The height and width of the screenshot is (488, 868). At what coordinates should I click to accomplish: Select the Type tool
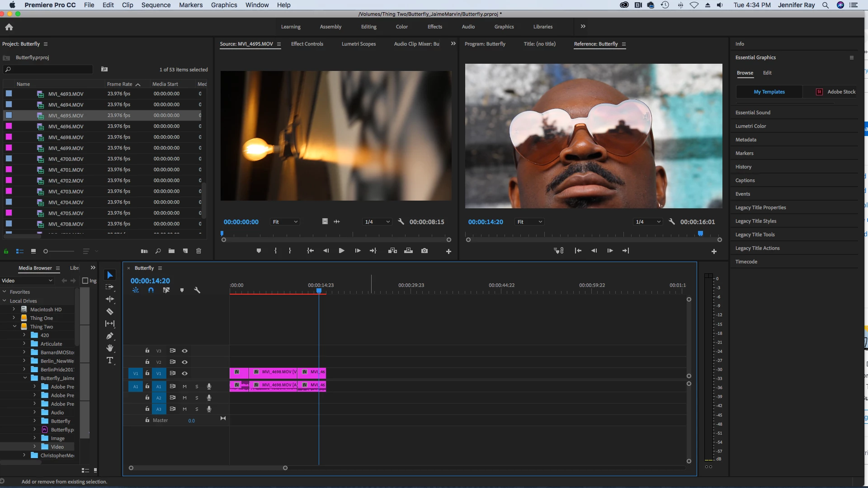point(110,360)
